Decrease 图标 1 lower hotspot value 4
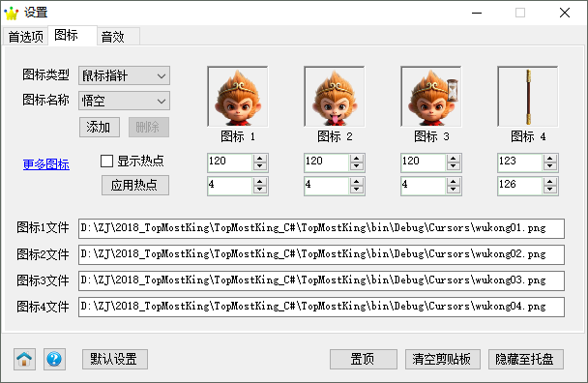This screenshot has height=383, width=588. [260, 190]
